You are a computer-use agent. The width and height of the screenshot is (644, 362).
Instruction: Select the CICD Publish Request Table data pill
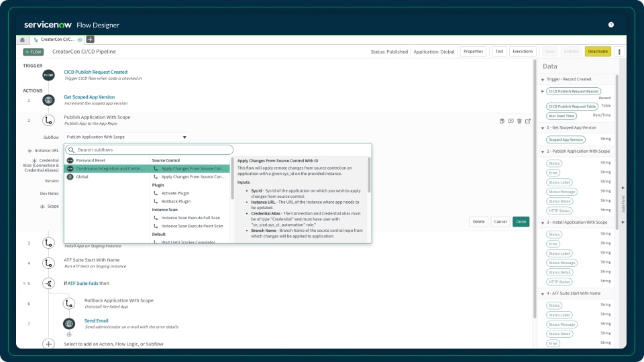coord(572,107)
